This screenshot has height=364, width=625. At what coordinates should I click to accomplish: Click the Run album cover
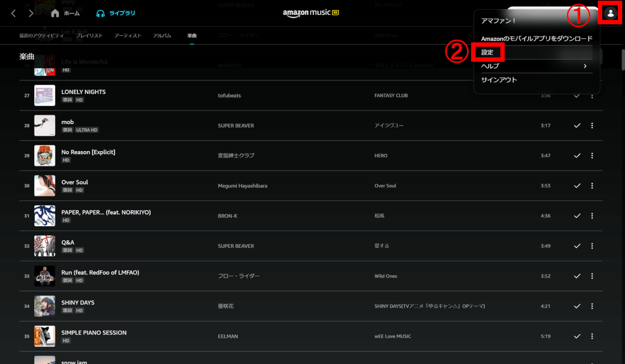point(45,276)
